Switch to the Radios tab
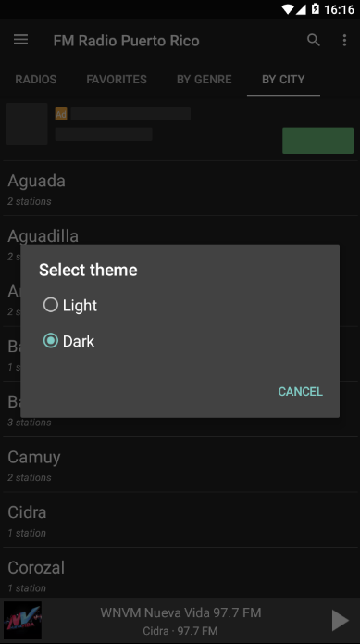Viewport: 360px width, 644px height. click(x=36, y=80)
